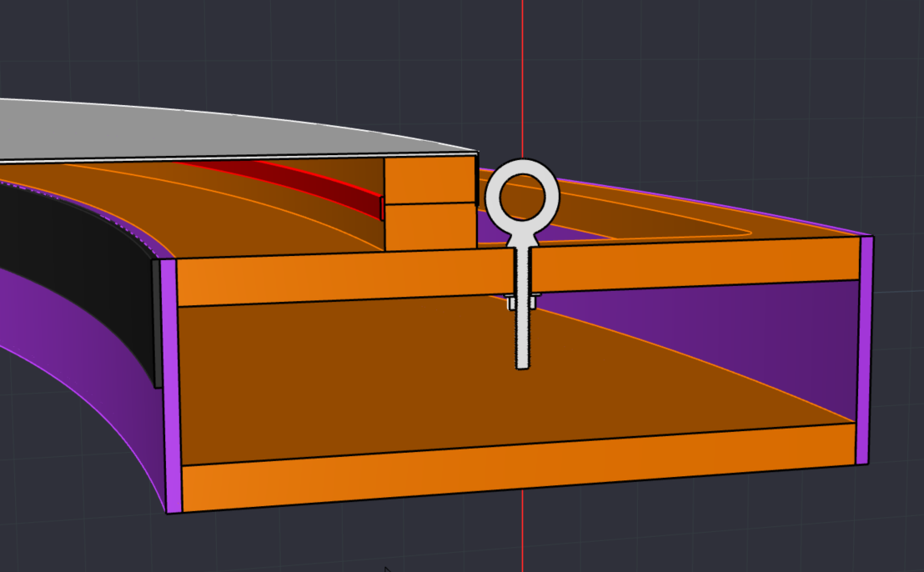
Task: Pick the dark gray vertical edge strip
Action: click(x=156, y=325)
